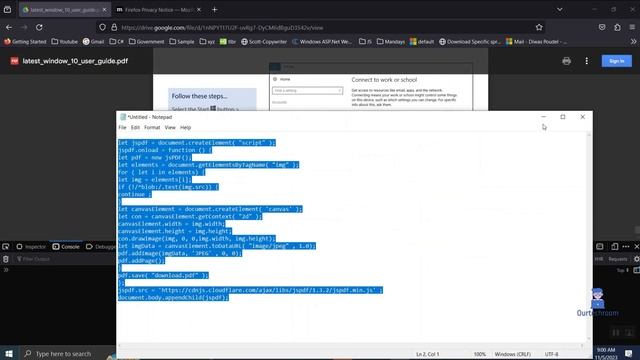Print the PDF with the printer icon

pyautogui.click(x=567, y=61)
